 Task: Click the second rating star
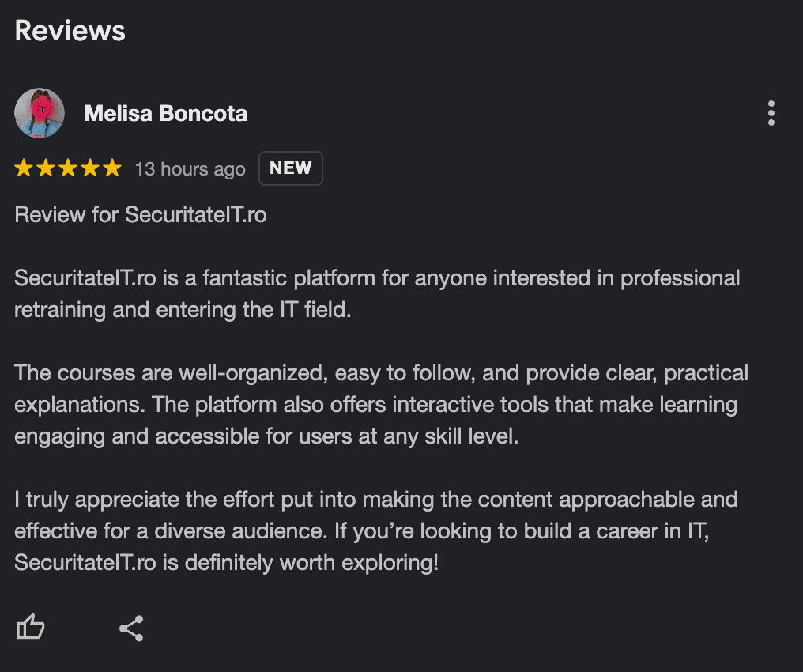tap(46, 168)
